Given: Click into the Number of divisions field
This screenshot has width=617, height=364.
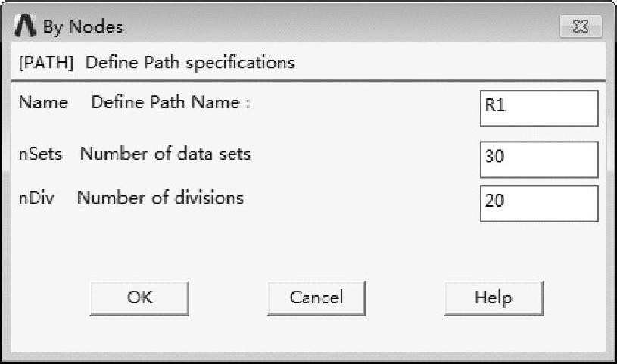Looking at the screenshot, I should (x=538, y=203).
